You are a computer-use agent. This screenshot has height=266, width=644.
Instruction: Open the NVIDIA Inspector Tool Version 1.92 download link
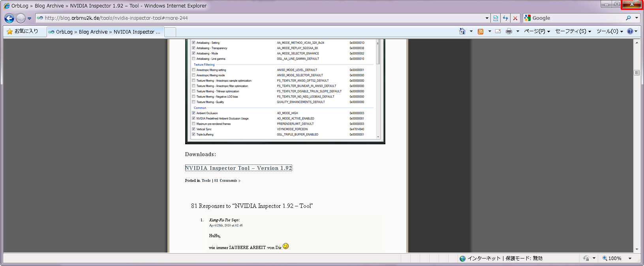[x=238, y=168]
